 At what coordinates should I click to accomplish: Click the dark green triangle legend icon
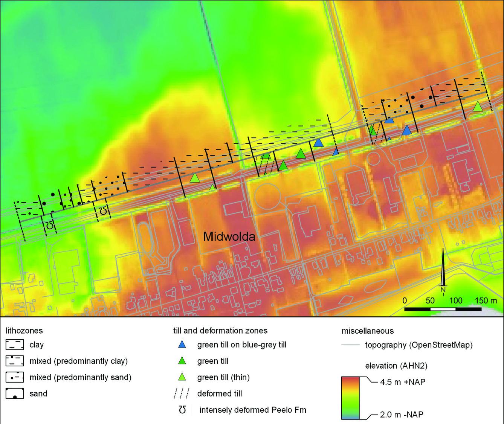tap(182, 361)
